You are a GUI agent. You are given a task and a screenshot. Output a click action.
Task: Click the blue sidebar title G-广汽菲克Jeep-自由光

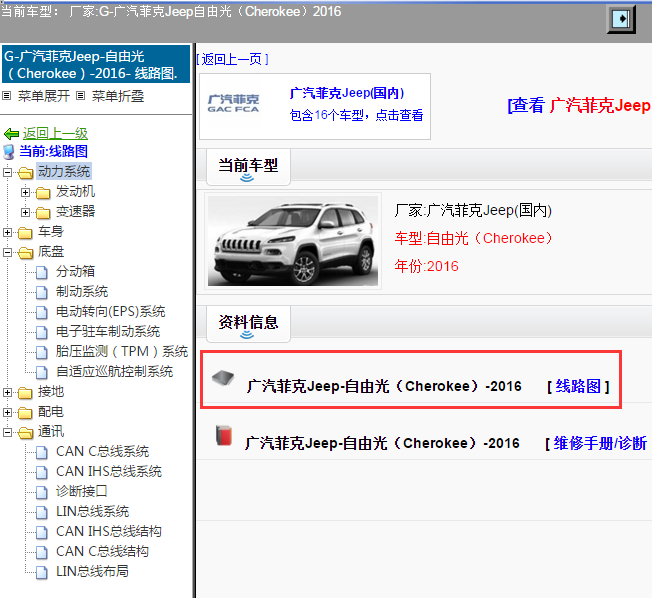coord(96,64)
